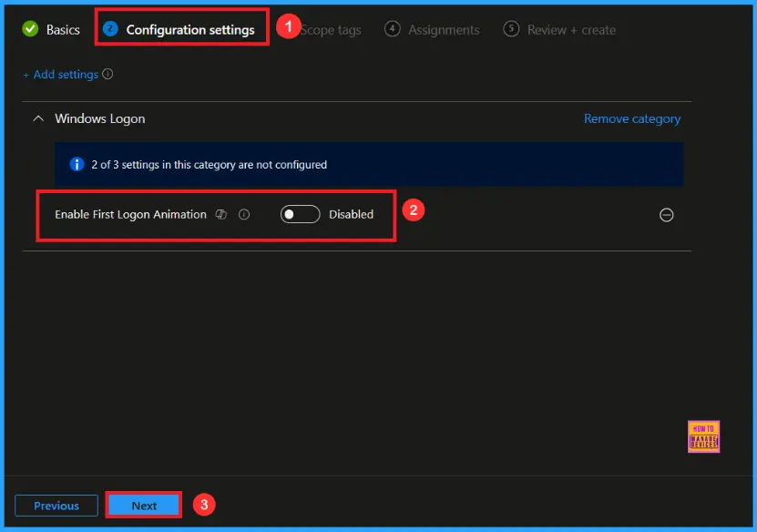Click the Remove category link
This screenshot has height=532, width=757.
click(631, 118)
